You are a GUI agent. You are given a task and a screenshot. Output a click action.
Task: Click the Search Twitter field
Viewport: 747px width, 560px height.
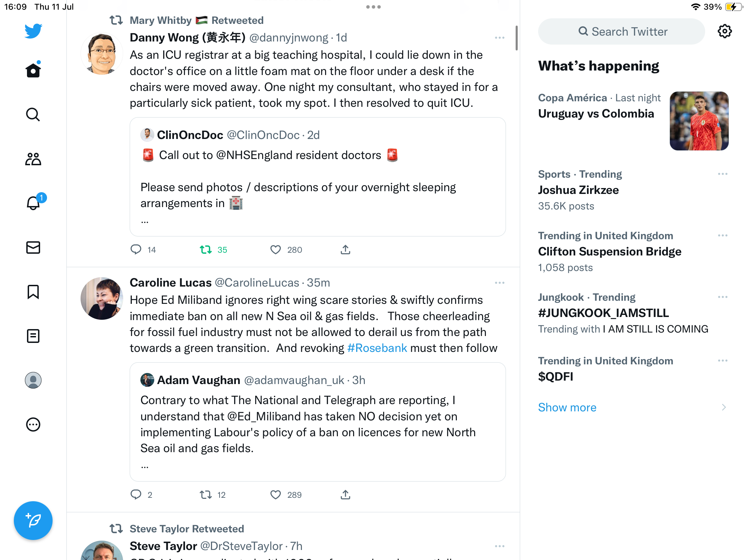click(621, 31)
